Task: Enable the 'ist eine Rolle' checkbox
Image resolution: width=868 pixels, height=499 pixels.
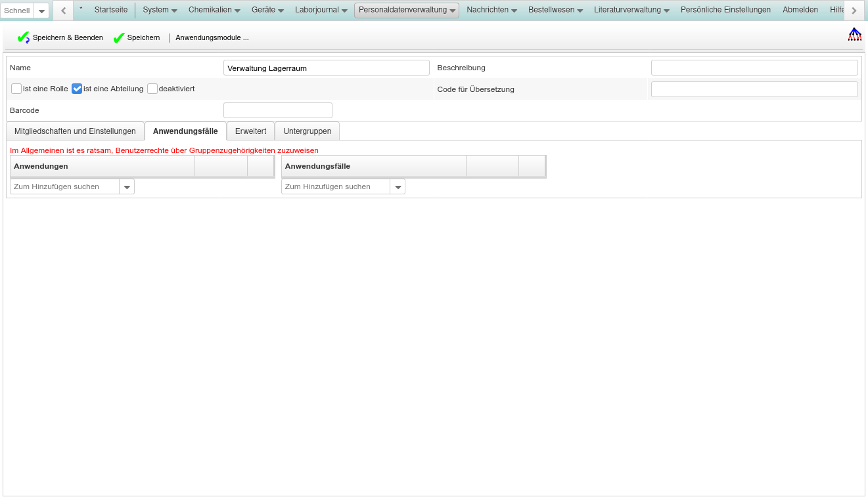Action: point(16,89)
